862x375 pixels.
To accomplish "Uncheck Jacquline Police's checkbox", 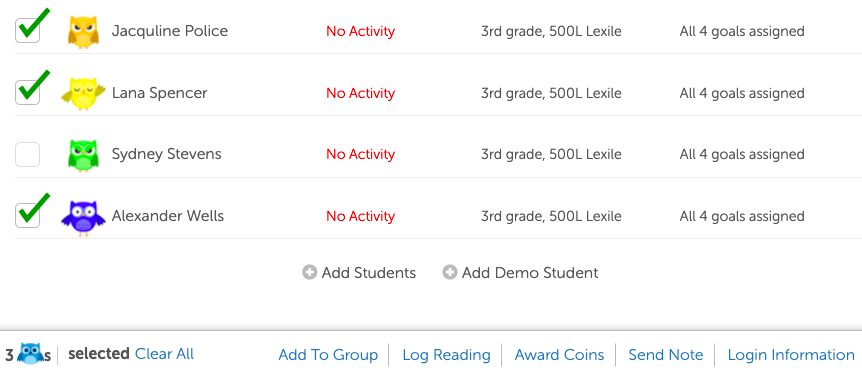I will pyautogui.click(x=27, y=30).
